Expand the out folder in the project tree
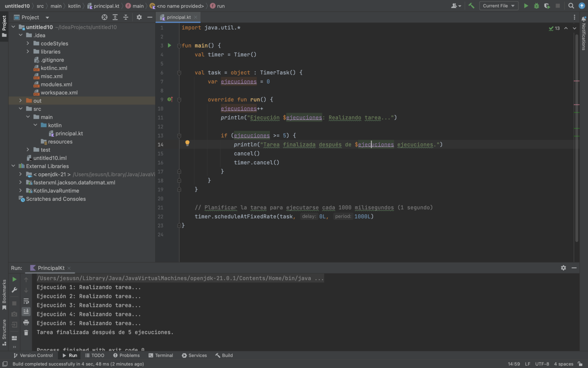The height and width of the screenshot is (368, 588). point(20,100)
